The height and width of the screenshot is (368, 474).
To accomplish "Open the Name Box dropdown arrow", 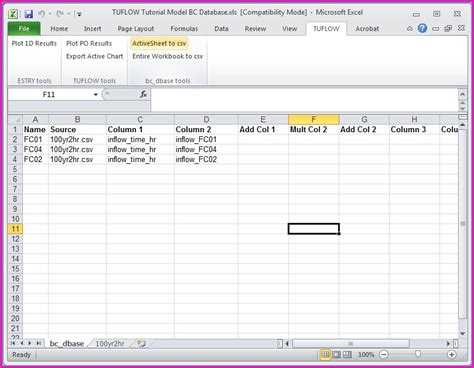I will point(96,95).
